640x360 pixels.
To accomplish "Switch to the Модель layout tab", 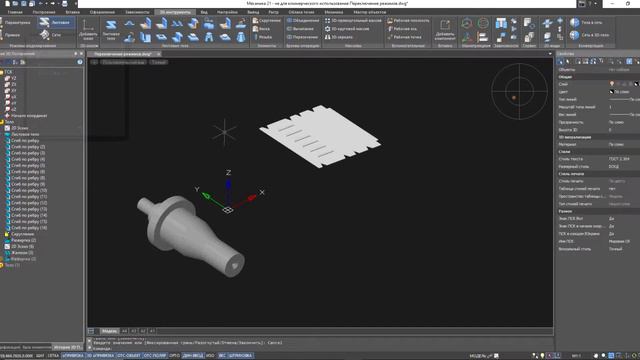I will 109,331.
